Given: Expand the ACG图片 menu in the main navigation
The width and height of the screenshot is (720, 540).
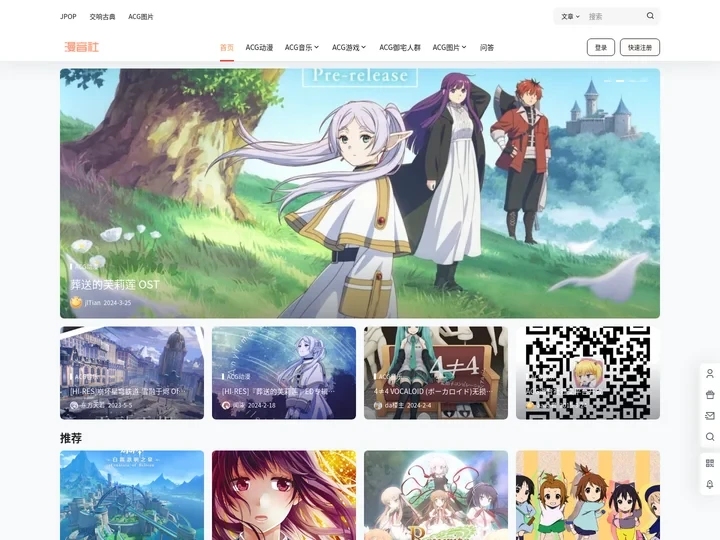Looking at the screenshot, I should point(450,47).
